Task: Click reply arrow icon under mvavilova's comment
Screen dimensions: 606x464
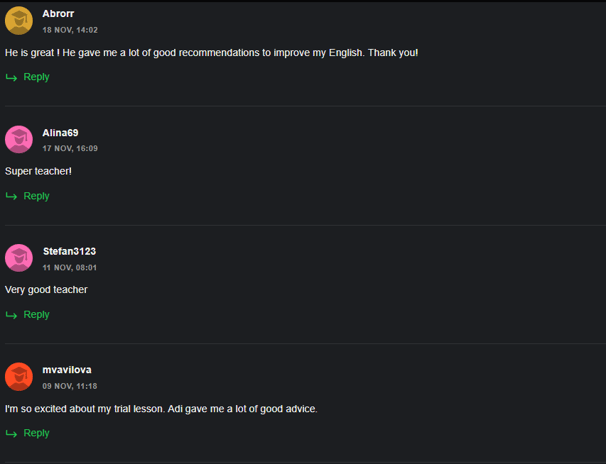Action: [x=11, y=434]
